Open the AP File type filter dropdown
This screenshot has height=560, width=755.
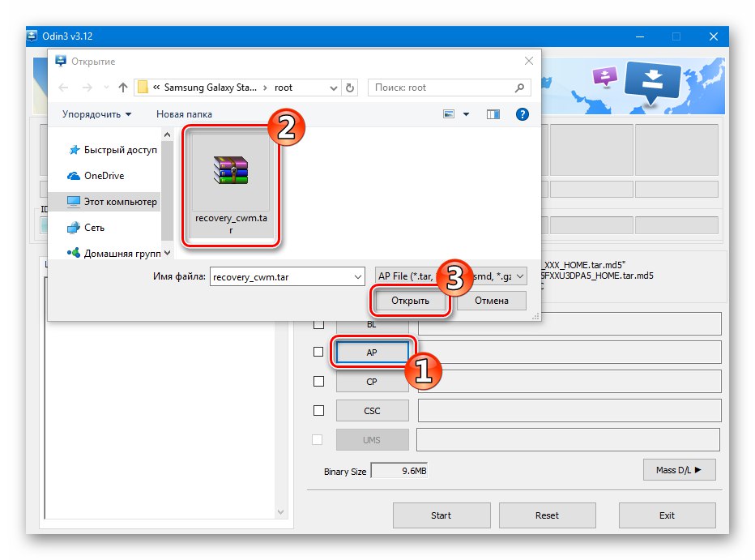pyautogui.click(x=520, y=276)
